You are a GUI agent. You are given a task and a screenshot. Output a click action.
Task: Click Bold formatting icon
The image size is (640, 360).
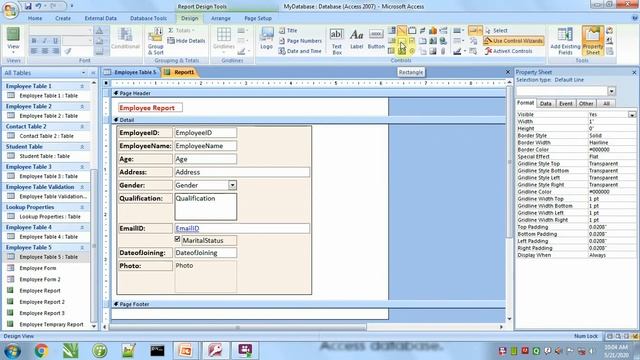click(34, 41)
